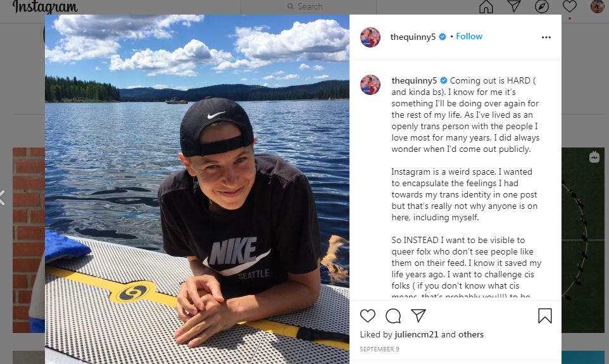The image size is (609, 364).
Task: Go to the Instagram home icon
Action: click(x=486, y=7)
